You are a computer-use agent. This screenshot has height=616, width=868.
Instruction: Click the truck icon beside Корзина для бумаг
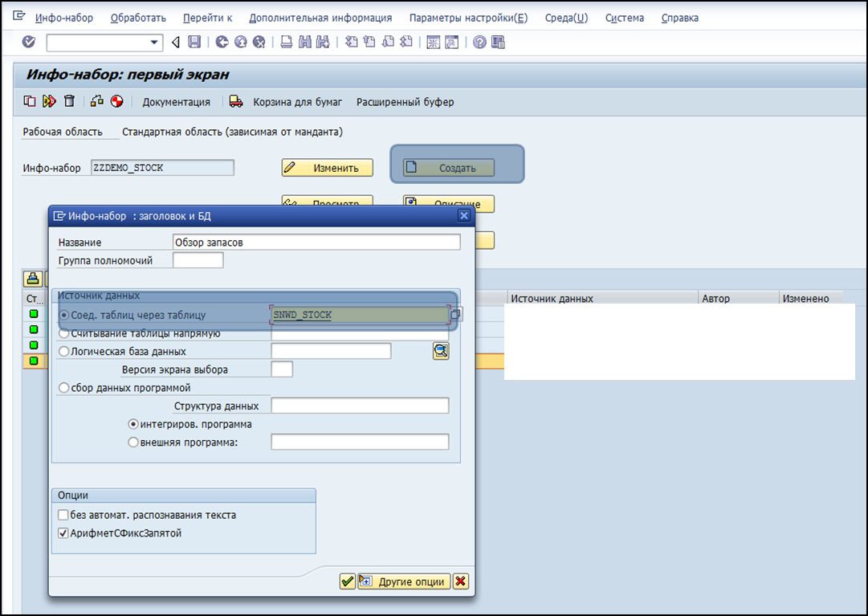(x=236, y=101)
